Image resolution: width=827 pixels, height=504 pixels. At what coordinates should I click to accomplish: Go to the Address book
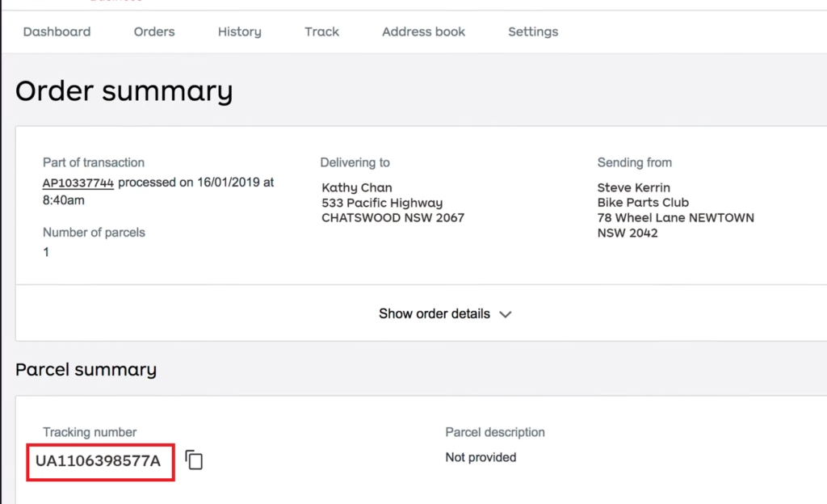[x=422, y=31]
